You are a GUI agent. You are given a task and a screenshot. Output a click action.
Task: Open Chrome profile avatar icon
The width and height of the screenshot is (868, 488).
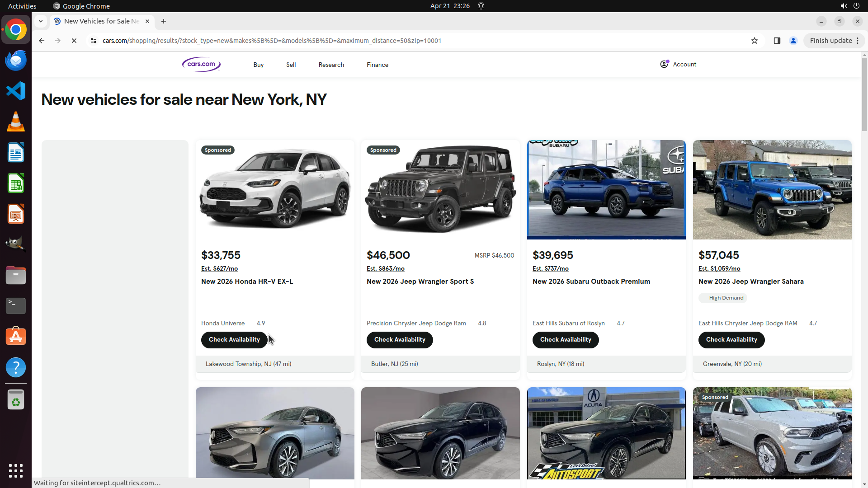[x=793, y=41]
